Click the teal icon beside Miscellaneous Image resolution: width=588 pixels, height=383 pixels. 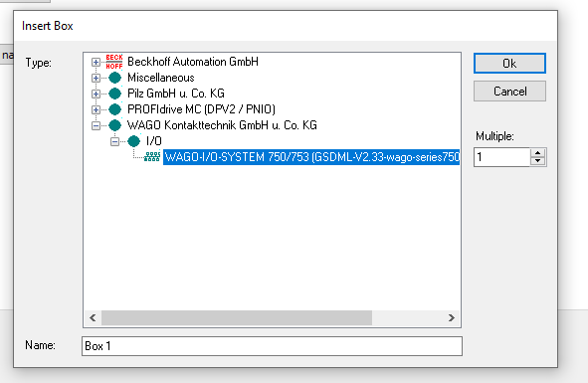pyautogui.click(x=114, y=78)
